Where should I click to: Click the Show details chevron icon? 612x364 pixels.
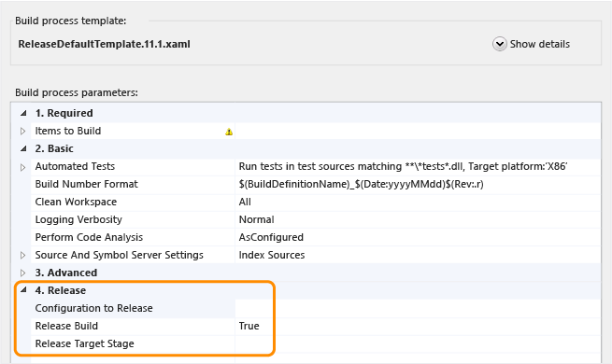coord(500,44)
